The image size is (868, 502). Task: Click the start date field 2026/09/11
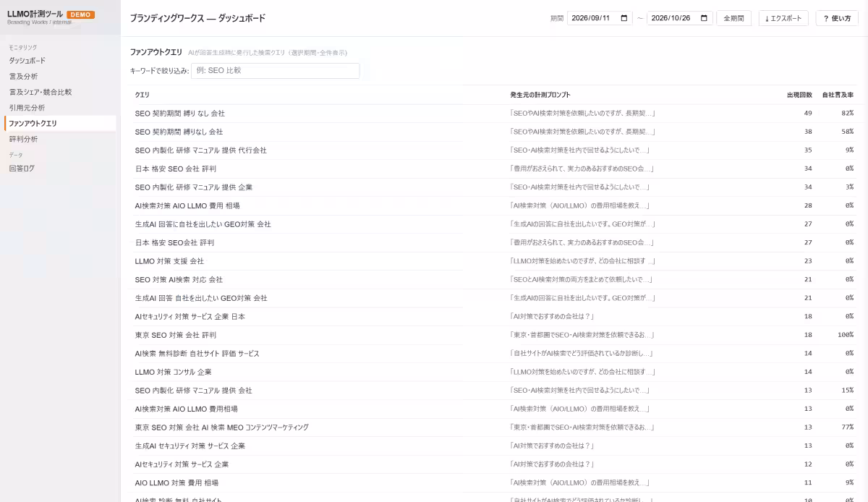click(x=600, y=18)
